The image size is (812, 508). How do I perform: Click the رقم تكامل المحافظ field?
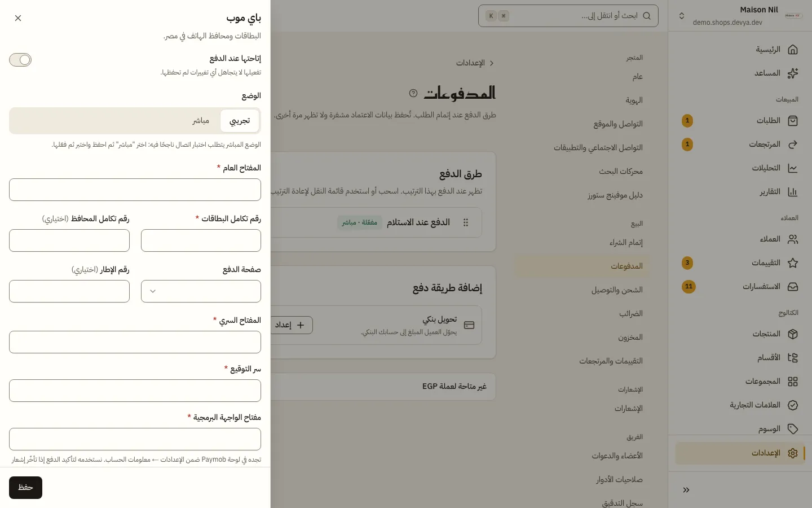[x=69, y=240]
